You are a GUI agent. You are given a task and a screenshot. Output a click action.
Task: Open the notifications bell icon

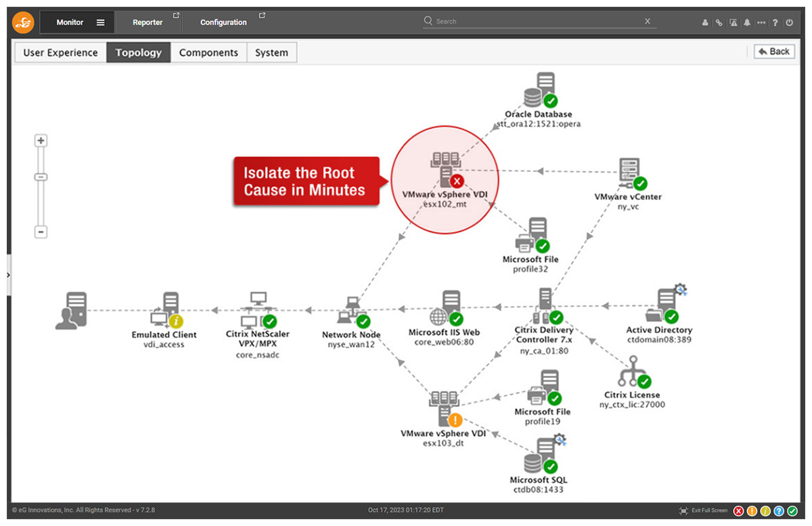click(x=747, y=22)
